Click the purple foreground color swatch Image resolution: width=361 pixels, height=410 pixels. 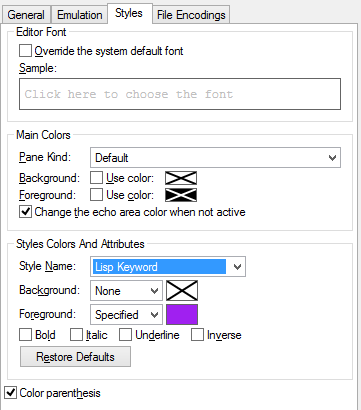(182, 315)
